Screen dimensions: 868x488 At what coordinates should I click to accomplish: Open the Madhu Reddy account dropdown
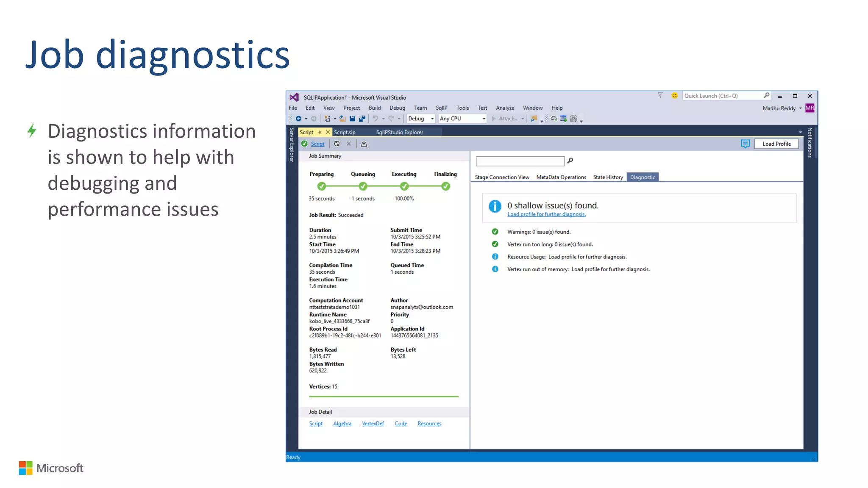point(800,108)
